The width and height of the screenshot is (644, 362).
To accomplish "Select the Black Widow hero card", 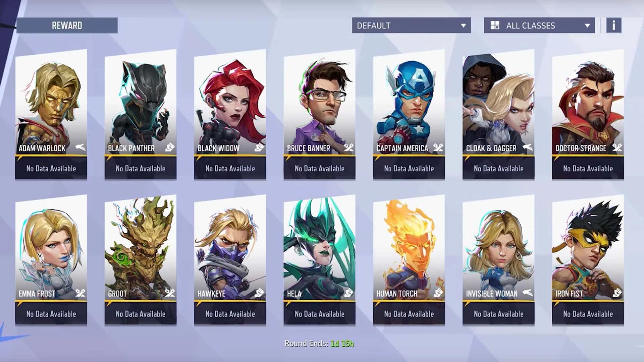I will [x=230, y=114].
